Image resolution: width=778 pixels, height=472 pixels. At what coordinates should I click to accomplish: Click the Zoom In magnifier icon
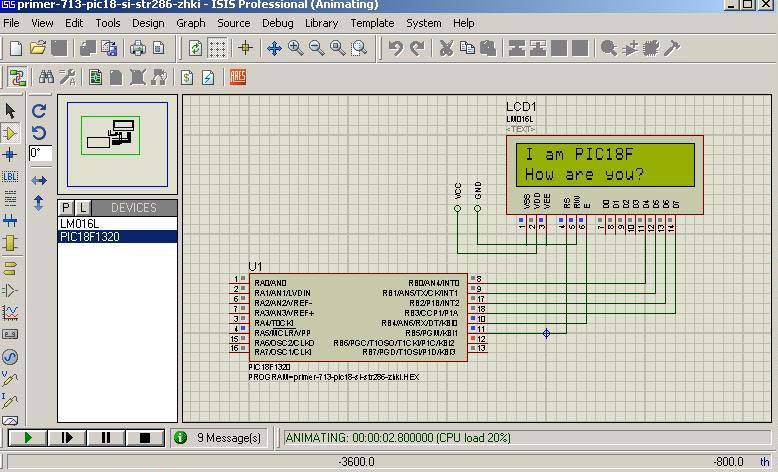coord(296,48)
